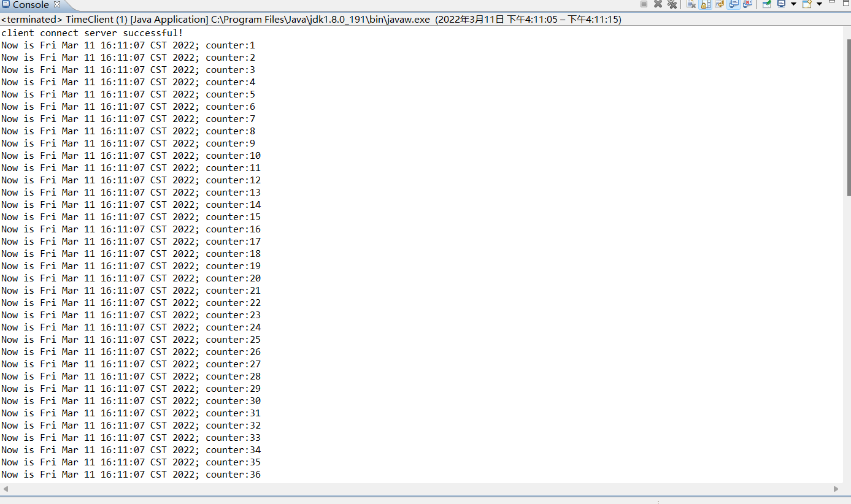
Task: Expand the Open Console dropdown arrow
Action: [x=819, y=4]
